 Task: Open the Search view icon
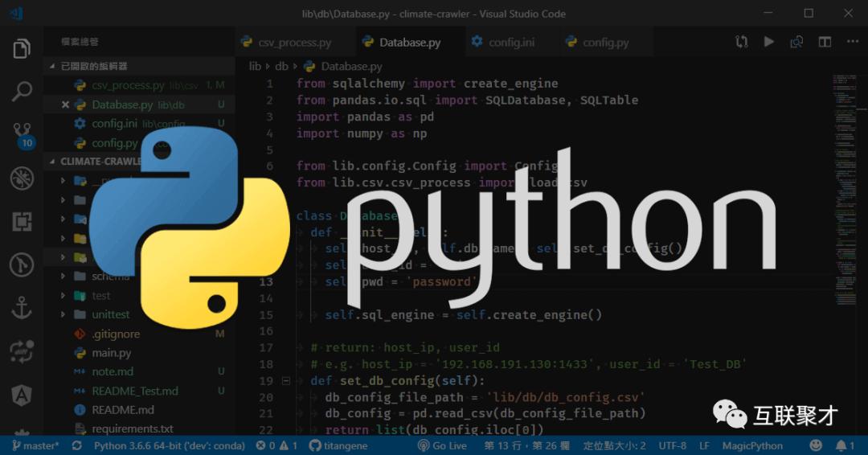pyautogui.click(x=22, y=92)
